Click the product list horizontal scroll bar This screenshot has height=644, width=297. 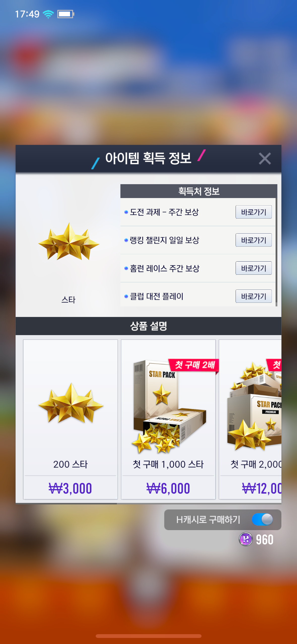(x=66, y=503)
